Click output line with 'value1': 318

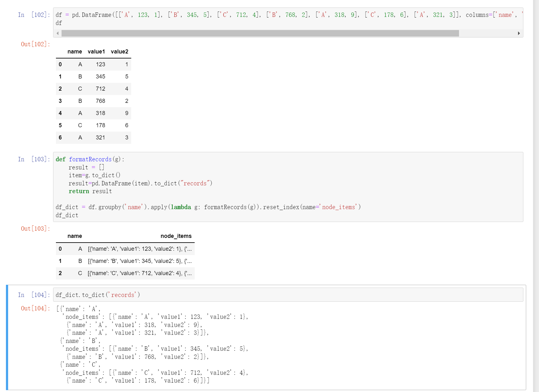pyautogui.click(x=134, y=325)
